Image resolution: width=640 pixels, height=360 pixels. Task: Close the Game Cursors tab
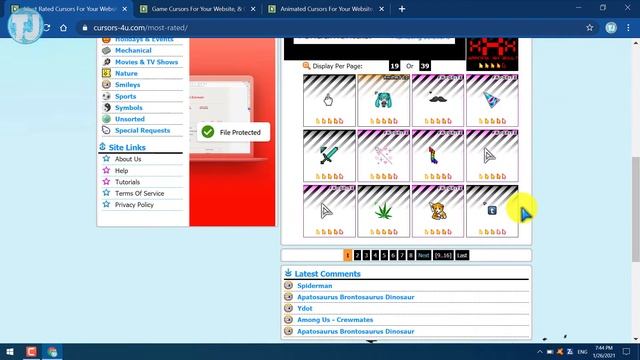(x=253, y=9)
